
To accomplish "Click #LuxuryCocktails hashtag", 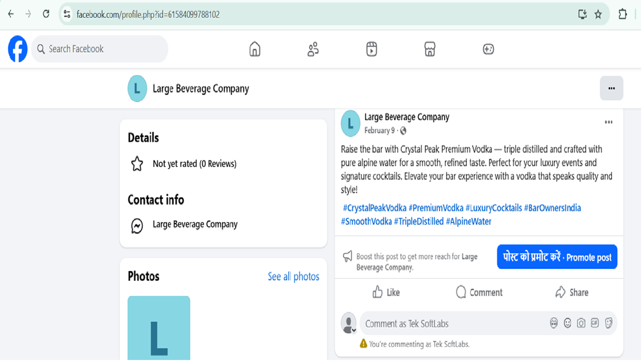I will 494,208.
